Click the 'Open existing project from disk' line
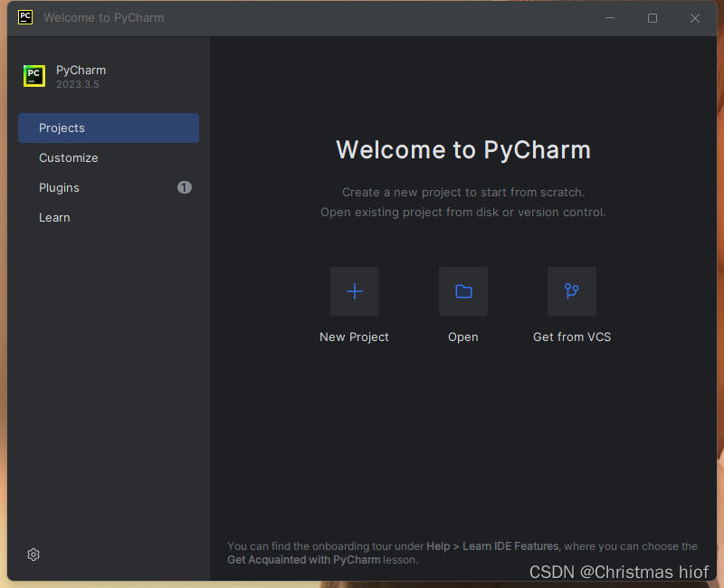724x588 pixels. tap(463, 213)
